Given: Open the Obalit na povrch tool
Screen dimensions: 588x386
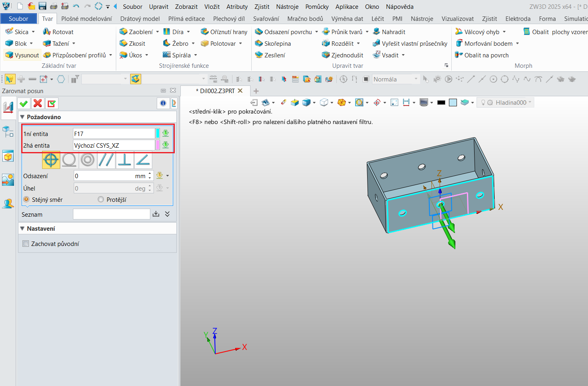Looking at the screenshot, I should click(482, 55).
